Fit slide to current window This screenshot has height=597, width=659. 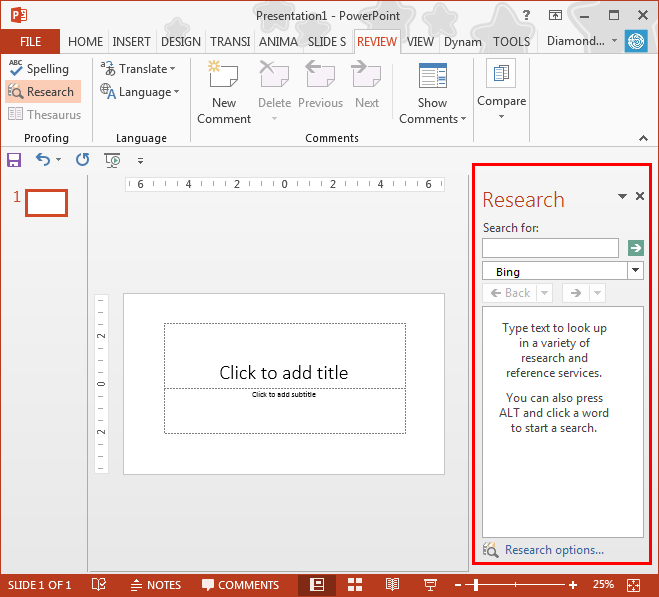(633, 585)
